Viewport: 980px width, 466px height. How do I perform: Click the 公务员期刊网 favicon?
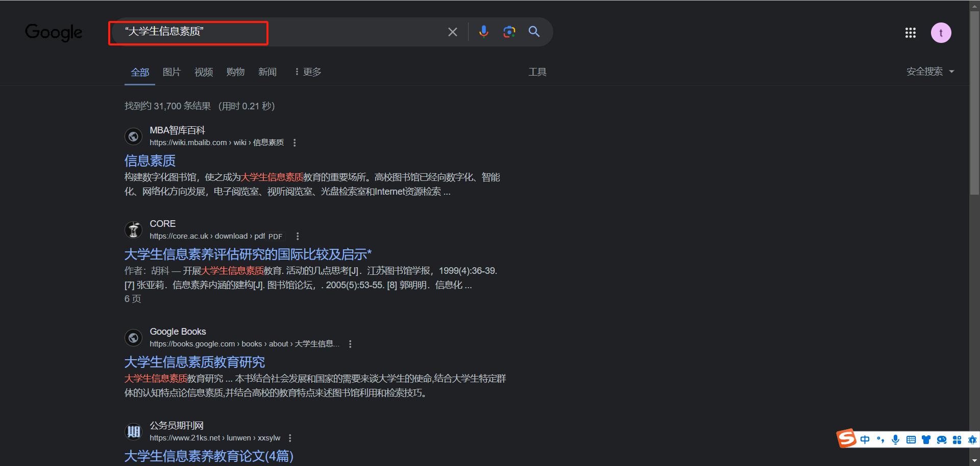[x=133, y=432]
